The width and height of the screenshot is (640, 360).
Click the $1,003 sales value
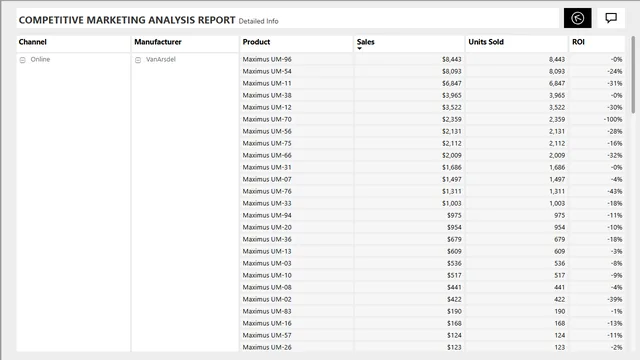pyautogui.click(x=451, y=203)
